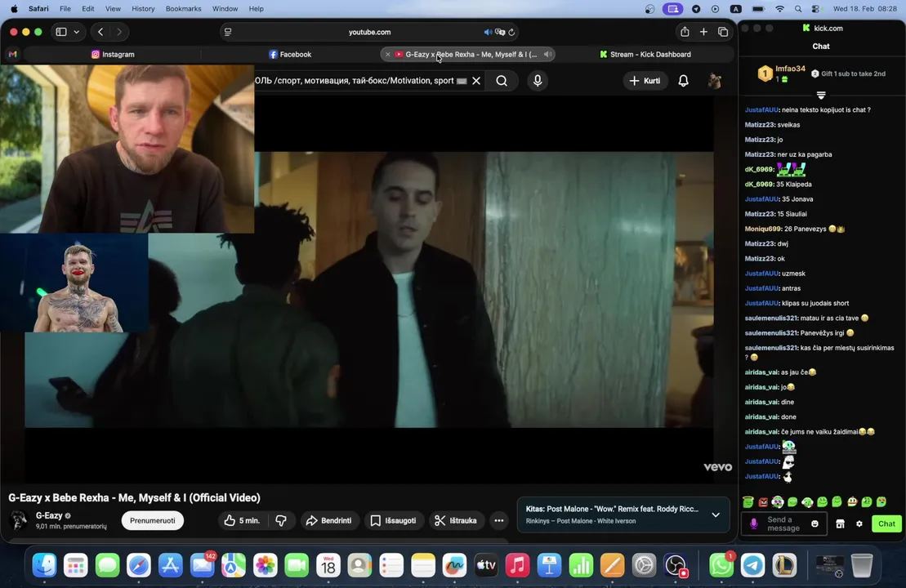Expand the next-up playlist panel chevron
Image resolution: width=906 pixels, height=588 pixels.
click(716, 514)
